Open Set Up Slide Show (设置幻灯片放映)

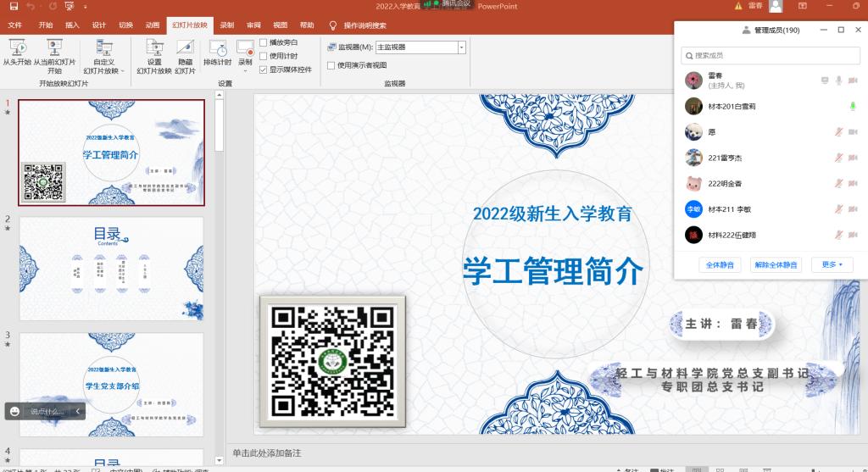pos(154,53)
